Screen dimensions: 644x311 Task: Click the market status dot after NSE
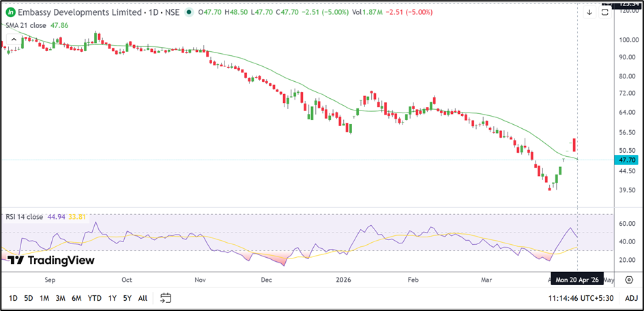pos(188,12)
